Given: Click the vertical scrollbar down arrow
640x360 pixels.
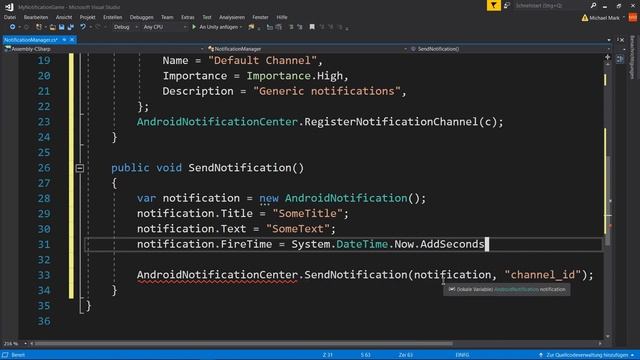Looking at the screenshot, I should (x=608, y=336).
